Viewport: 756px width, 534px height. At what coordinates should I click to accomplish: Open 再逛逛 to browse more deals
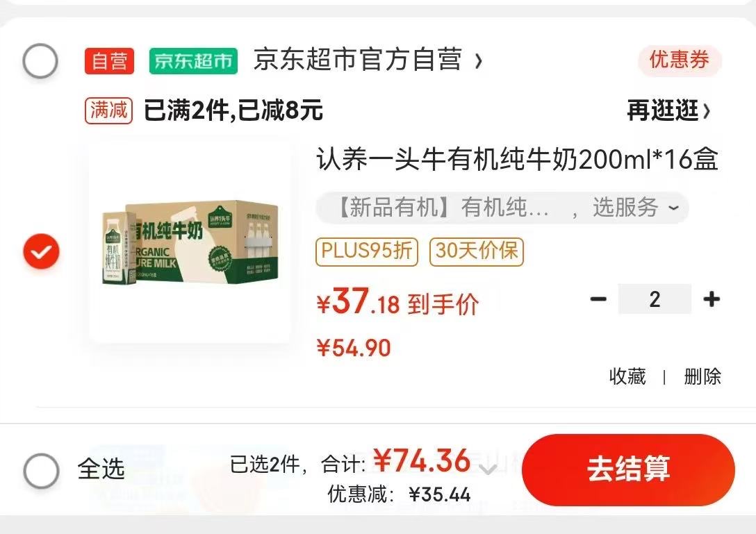668,111
